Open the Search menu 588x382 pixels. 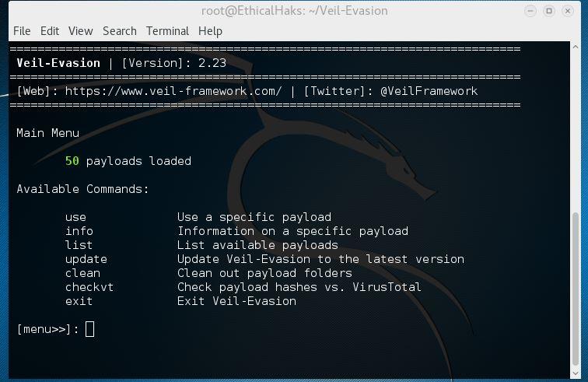tap(119, 31)
